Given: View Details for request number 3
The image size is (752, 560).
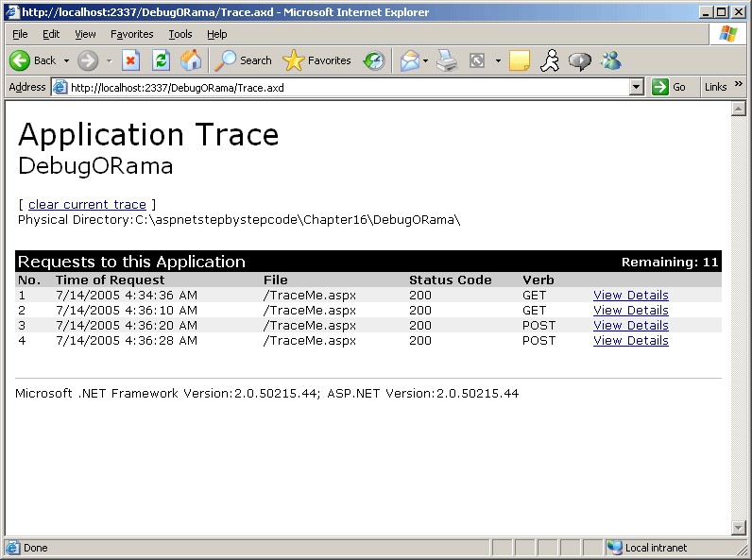Looking at the screenshot, I should click(630, 325).
